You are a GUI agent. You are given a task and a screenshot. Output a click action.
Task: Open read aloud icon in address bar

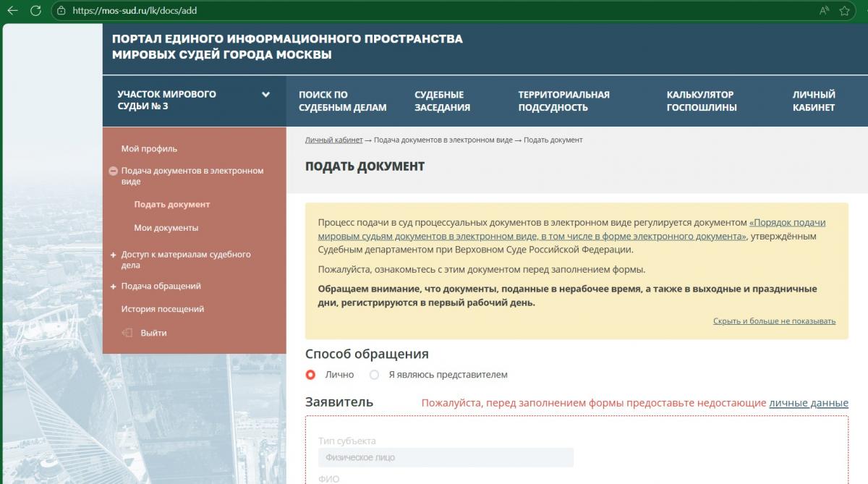pyautogui.click(x=824, y=11)
